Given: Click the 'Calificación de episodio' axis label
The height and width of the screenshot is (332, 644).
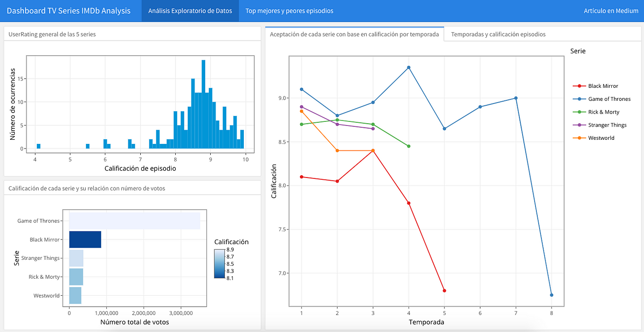Looking at the screenshot, I should click(140, 169).
